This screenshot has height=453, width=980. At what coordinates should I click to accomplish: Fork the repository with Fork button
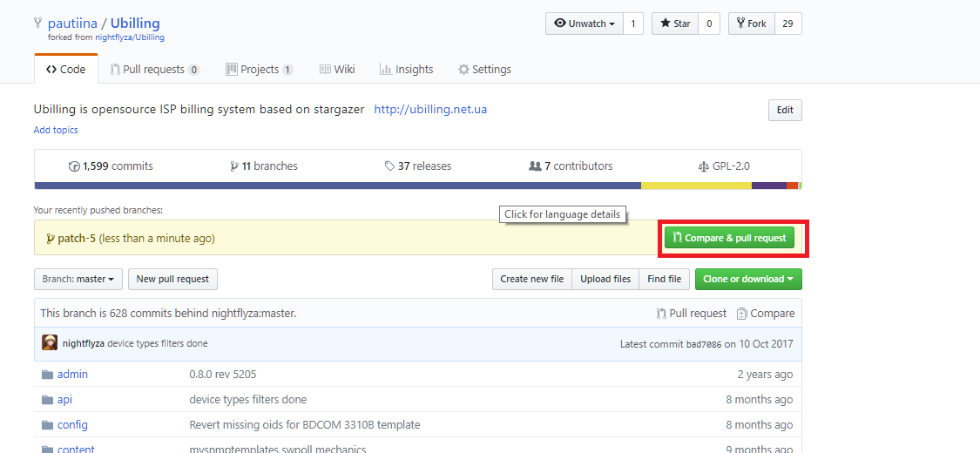[751, 24]
